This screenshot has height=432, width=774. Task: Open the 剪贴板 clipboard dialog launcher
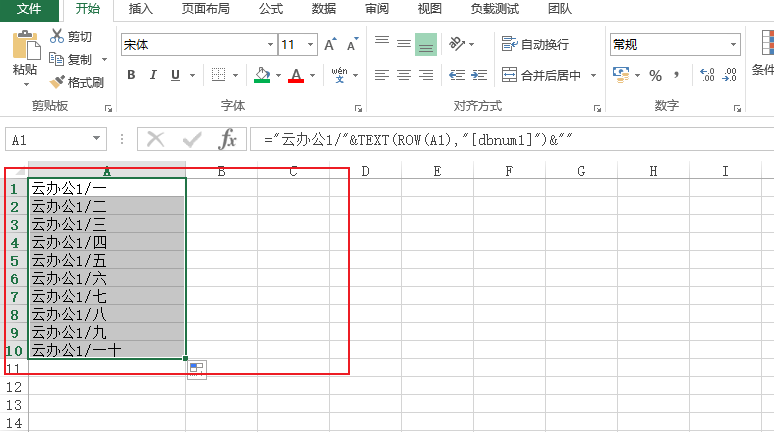click(109, 109)
